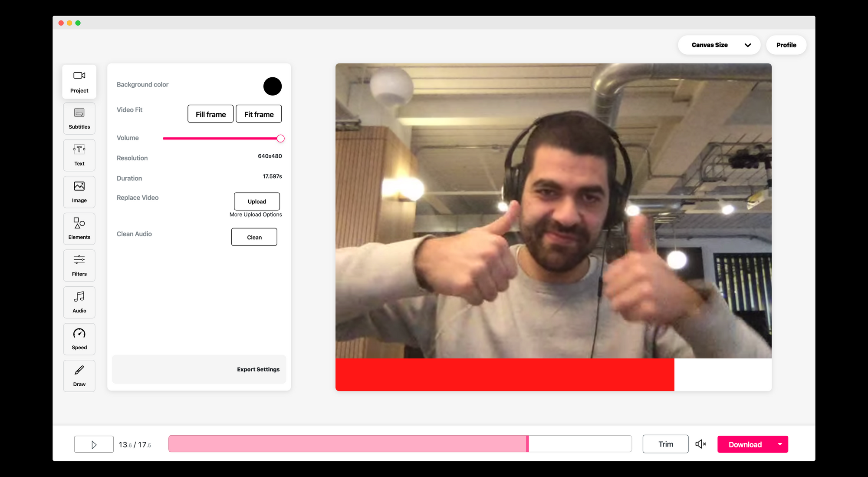Click the 17.597s duration value

pos(272,176)
